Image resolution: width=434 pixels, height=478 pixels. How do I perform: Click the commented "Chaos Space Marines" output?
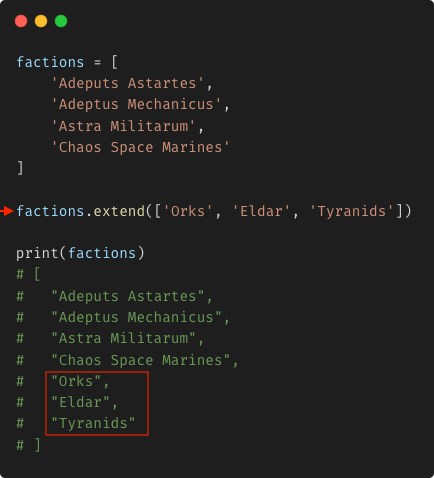pos(140,360)
